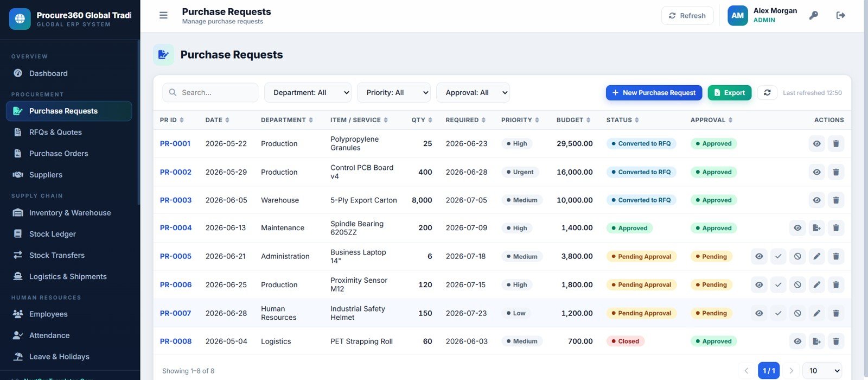Open Stock Transfers in sidebar
Screen dimensions: 868x380
[x=69, y=255]
